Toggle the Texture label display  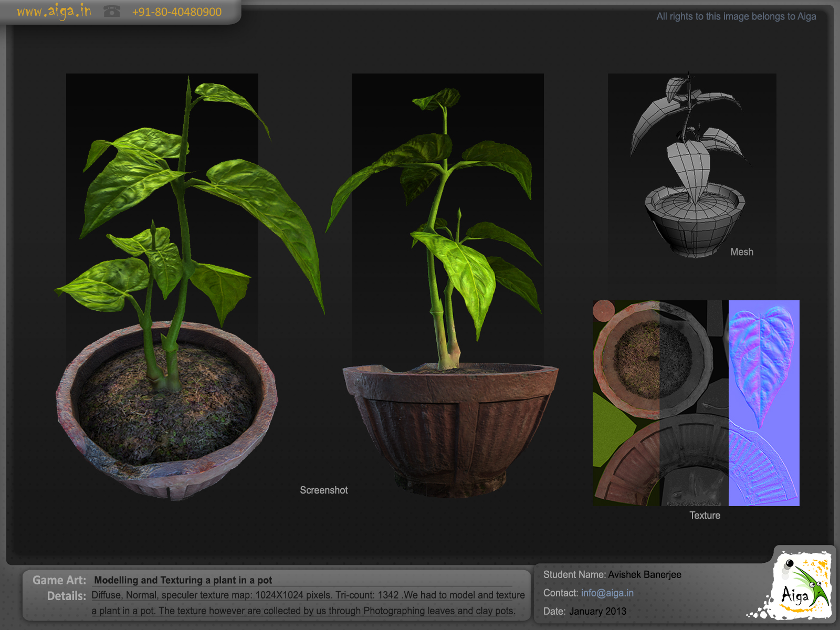click(x=706, y=515)
